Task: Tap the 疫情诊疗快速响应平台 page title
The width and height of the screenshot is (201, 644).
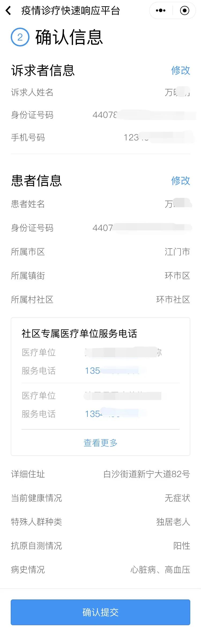Action: 70,11
